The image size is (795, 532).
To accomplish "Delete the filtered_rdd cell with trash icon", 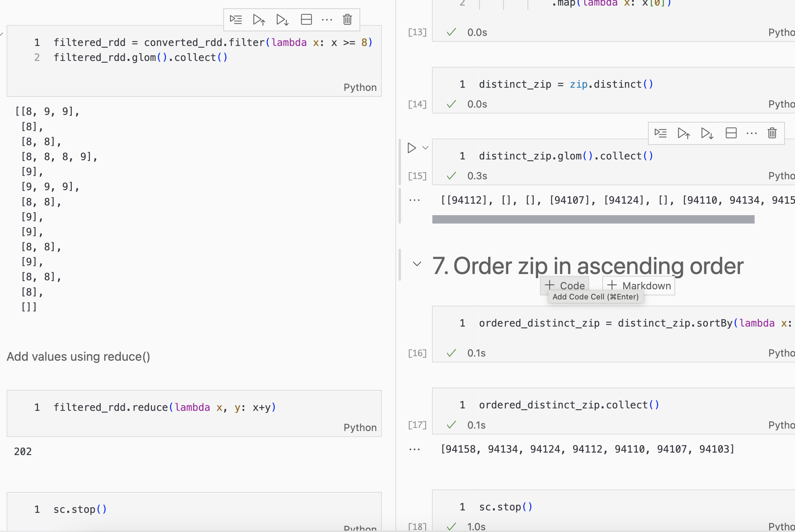I will [347, 19].
